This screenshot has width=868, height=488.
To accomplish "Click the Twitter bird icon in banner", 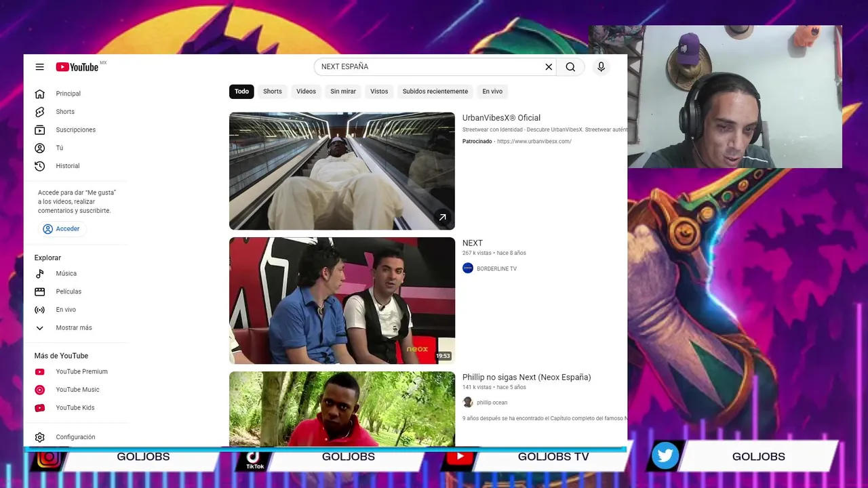I will (665, 456).
